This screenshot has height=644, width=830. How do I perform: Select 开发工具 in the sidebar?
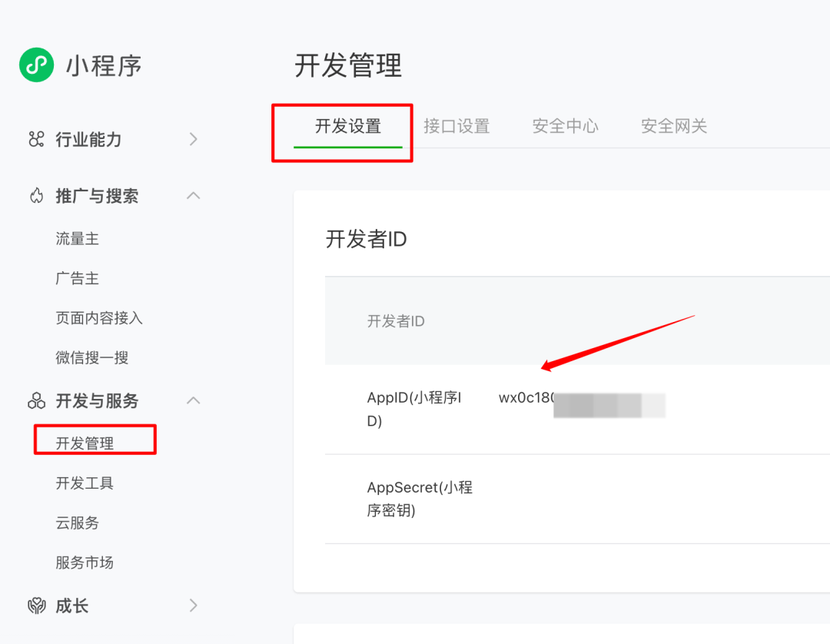(x=85, y=483)
